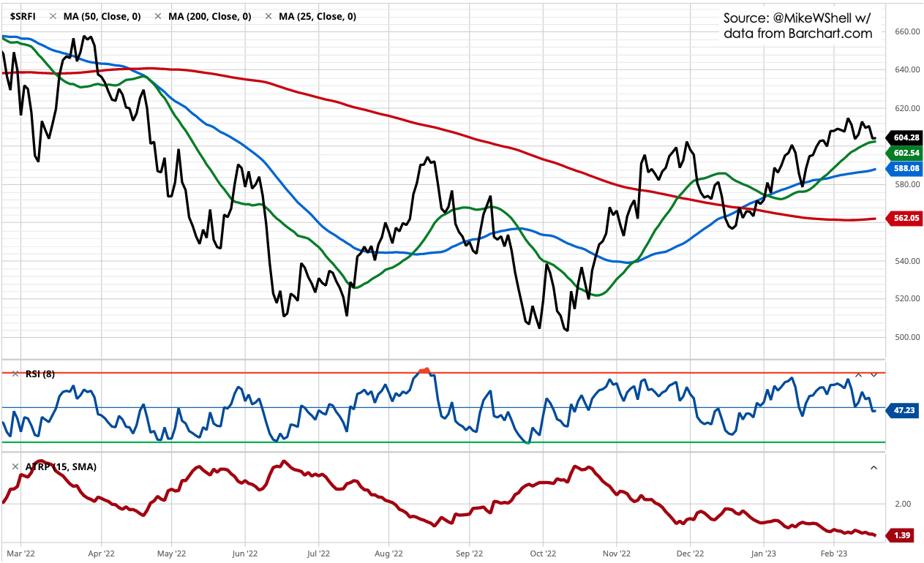The width and height of the screenshot is (924, 563).
Task: Move the RSI pane down
Action: (874, 374)
